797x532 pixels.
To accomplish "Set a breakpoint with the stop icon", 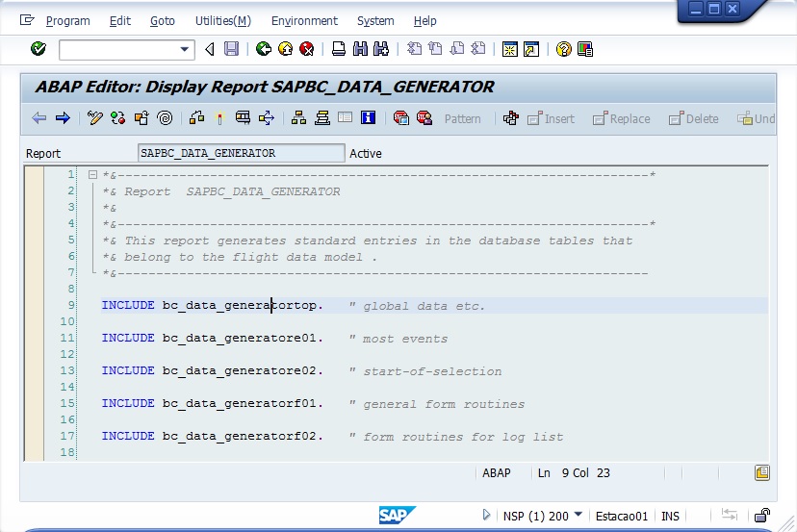I will tap(400, 118).
